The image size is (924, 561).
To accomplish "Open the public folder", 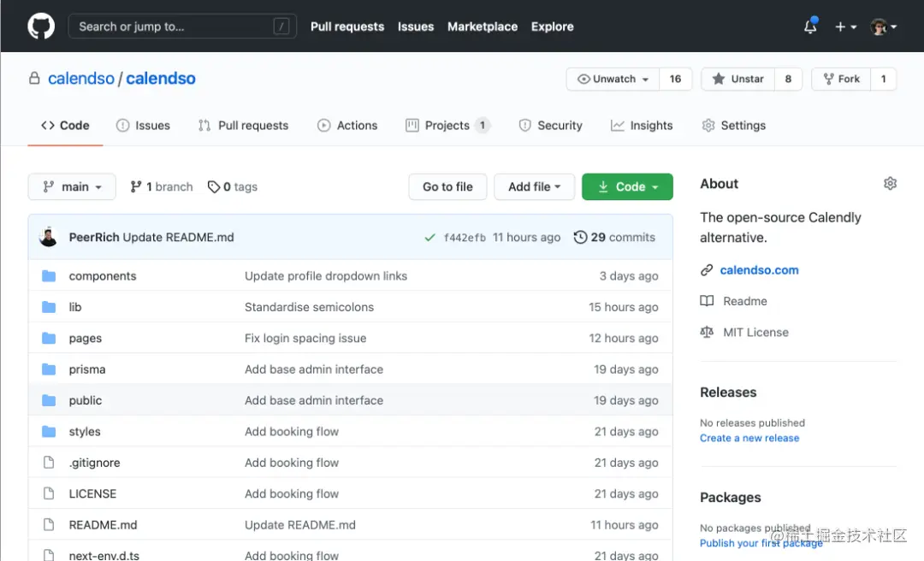I will point(86,400).
